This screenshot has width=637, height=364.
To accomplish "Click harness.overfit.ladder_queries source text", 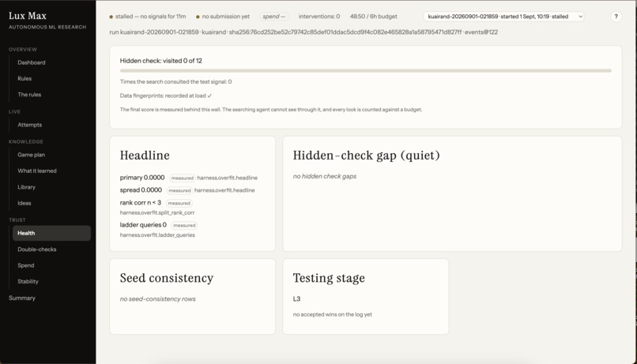I will (x=157, y=235).
